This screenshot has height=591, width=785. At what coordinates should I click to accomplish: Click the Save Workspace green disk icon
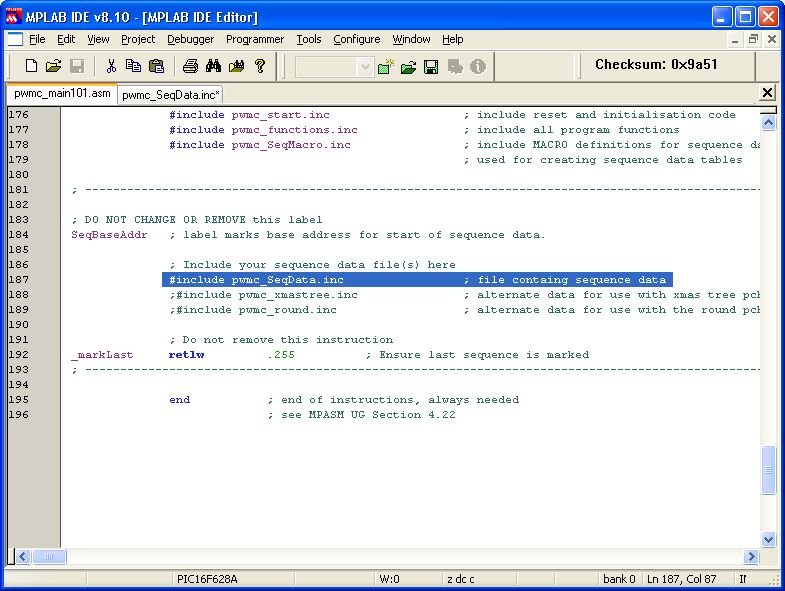click(431, 66)
